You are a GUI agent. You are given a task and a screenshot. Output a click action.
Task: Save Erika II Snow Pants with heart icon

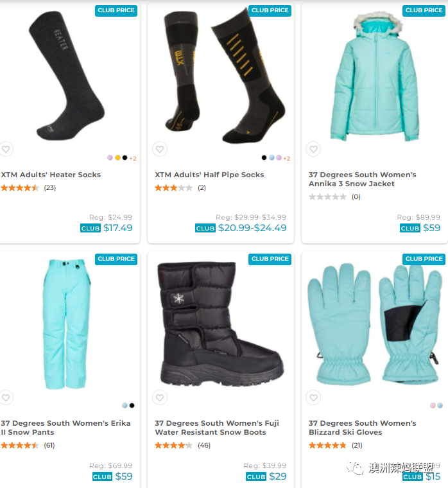(x=6, y=397)
